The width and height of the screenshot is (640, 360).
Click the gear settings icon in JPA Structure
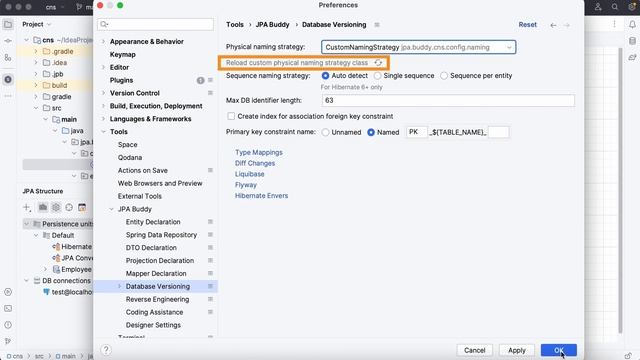56,207
